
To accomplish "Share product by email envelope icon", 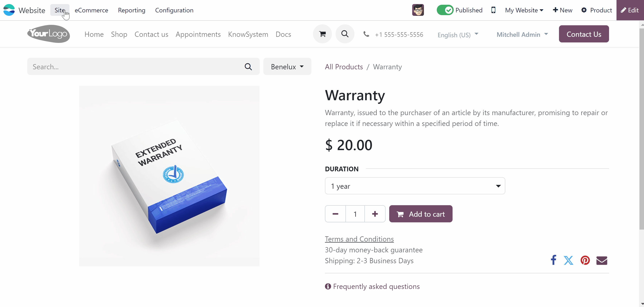I will tap(602, 260).
